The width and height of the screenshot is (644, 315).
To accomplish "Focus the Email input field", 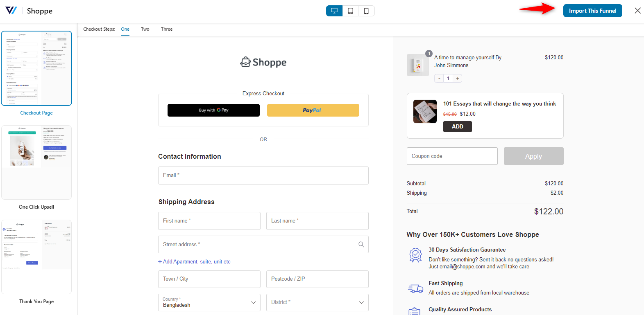I will pyautogui.click(x=263, y=175).
